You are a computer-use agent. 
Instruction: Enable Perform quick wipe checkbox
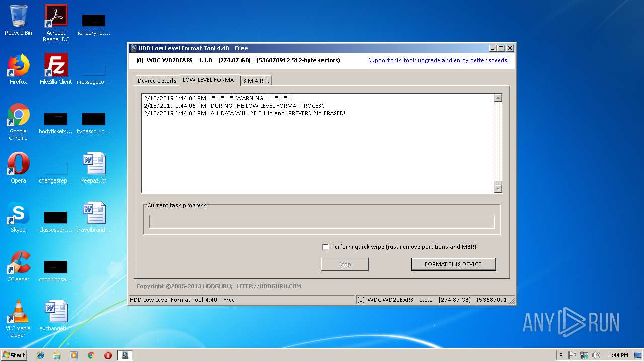[x=325, y=247]
